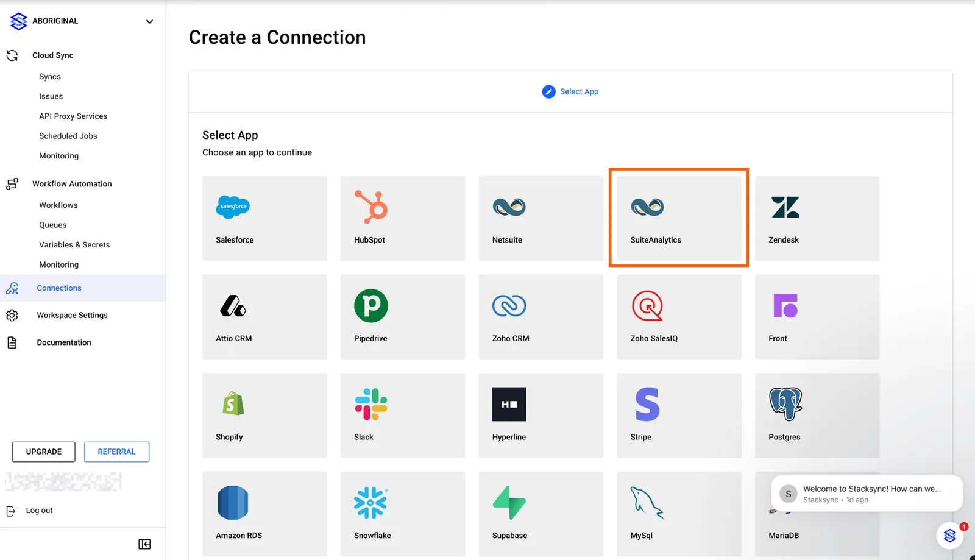Pick the Pipedrive app icon

(x=371, y=306)
